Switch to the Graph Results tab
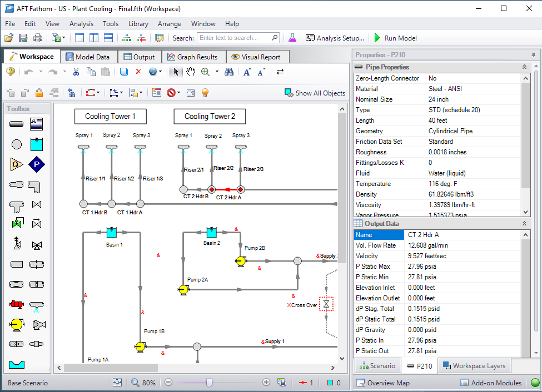Image resolution: width=542 pixels, height=392 pixels. (x=193, y=57)
